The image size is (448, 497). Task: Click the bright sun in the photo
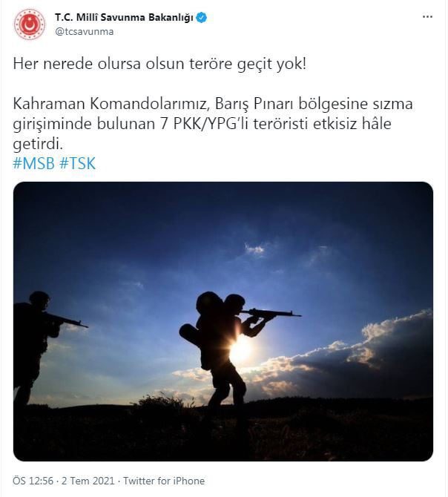[x=241, y=349]
